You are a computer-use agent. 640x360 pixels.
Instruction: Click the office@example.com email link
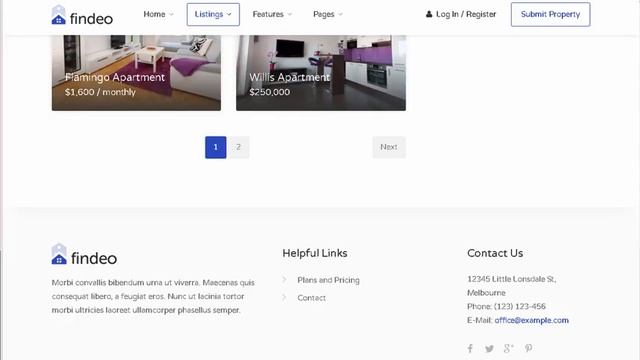point(531,320)
